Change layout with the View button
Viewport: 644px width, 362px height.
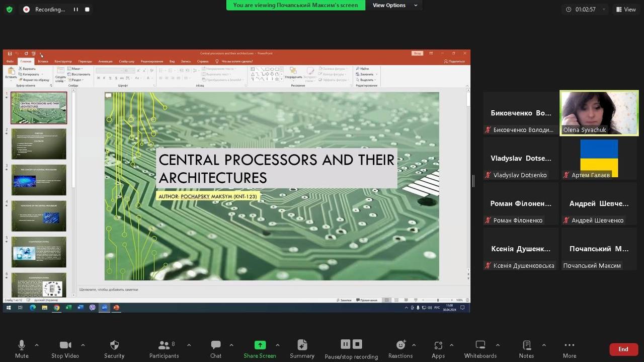625,10
